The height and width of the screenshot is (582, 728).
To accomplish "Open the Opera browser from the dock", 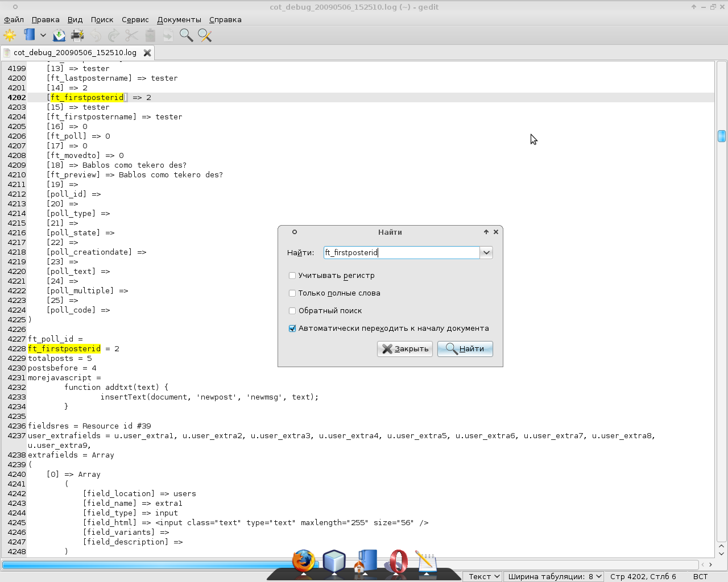I will coord(398,562).
